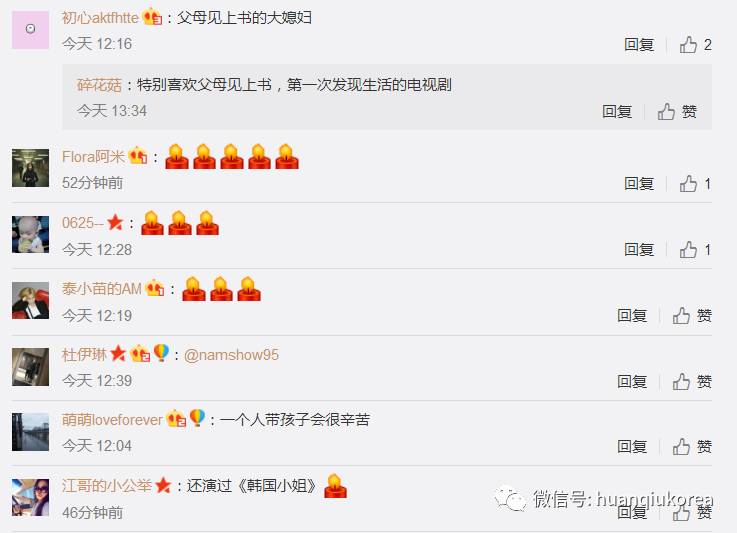The height and width of the screenshot is (533, 737).
Task: Click the red star badge beside 0625--
Action: tap(115, 222)
